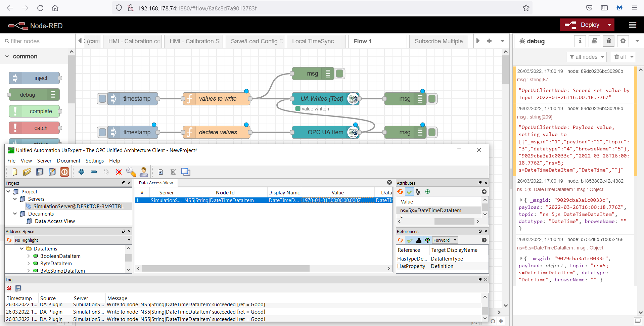Click the Deploy button
Viewport: 644px width, 326px height.
coord(583,25)
